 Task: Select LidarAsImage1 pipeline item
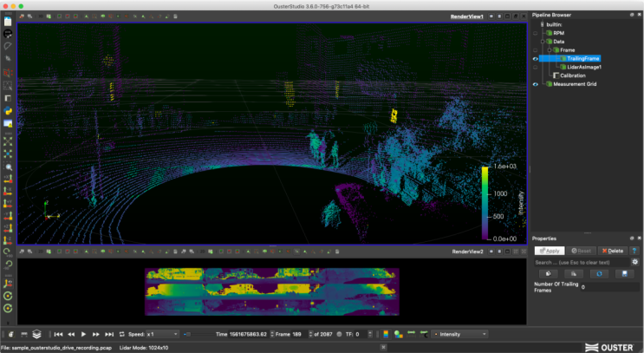(x=584, y=67)
